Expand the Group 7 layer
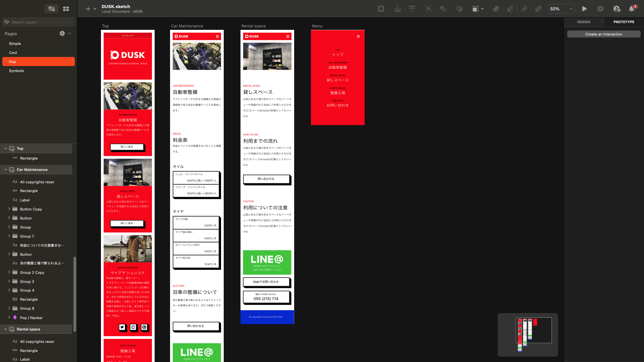644x362 pixels. click(9, 236)
